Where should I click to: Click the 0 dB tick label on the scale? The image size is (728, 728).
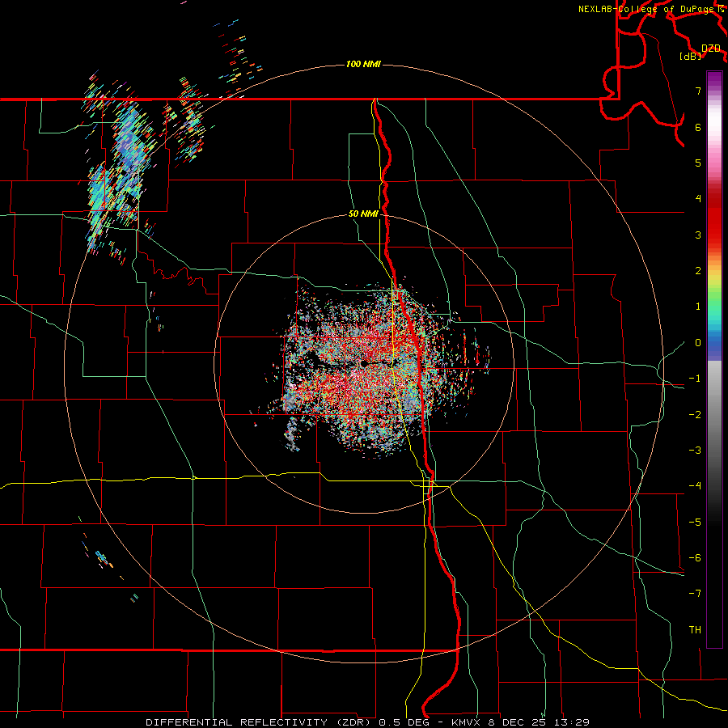pos(698,343)
